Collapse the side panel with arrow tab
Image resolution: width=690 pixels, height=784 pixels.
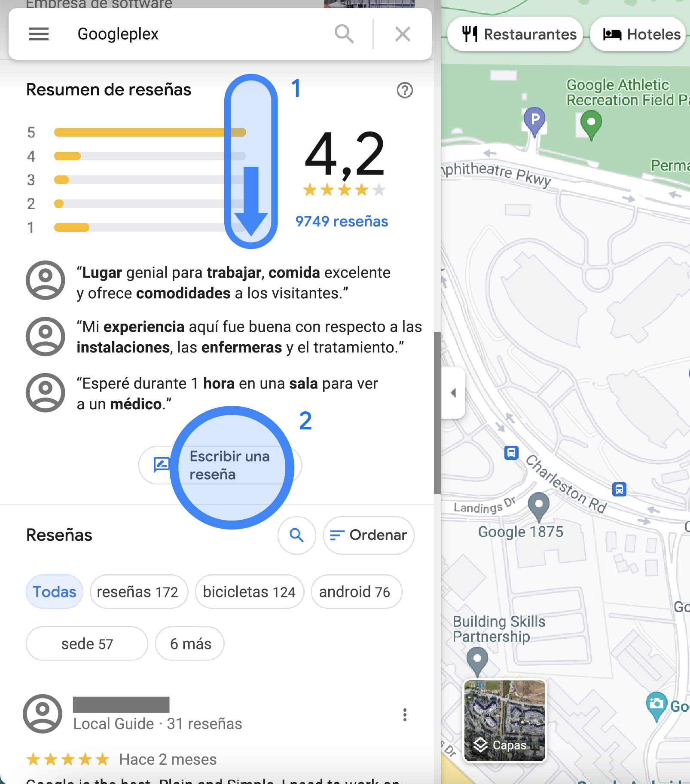pos(453,393)
